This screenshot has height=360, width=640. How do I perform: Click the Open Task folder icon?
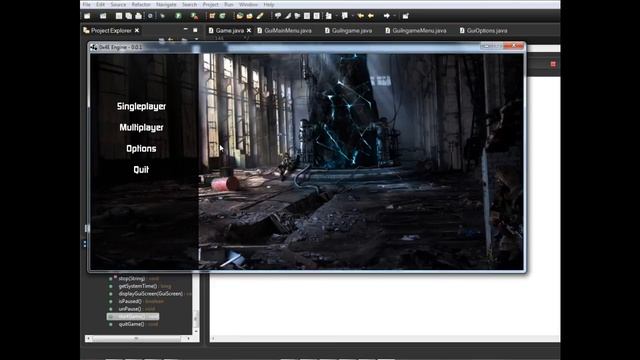(x=249, y=16)
